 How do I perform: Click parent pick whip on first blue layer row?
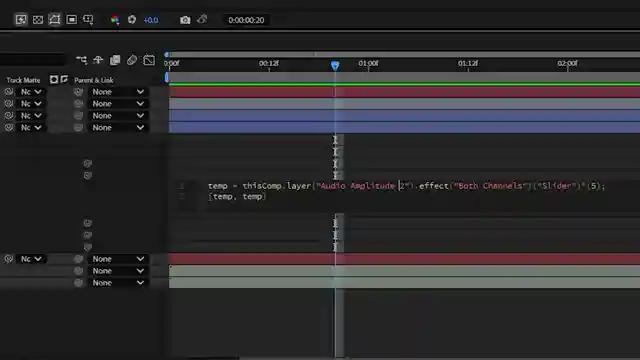pyautogui.click(x=78, y=116)
